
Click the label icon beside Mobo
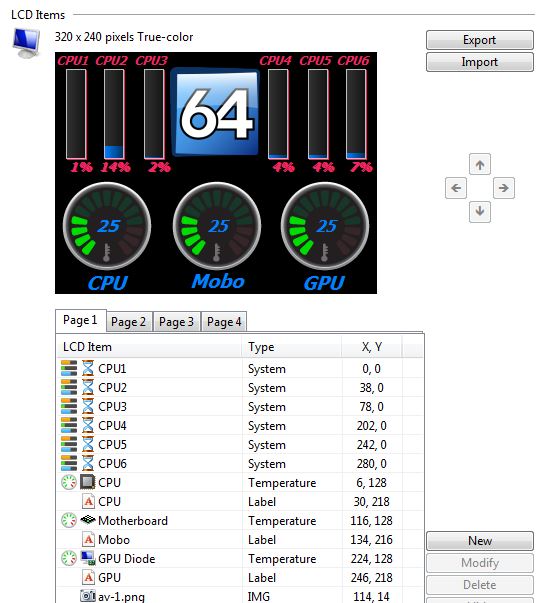pos(88,540)
